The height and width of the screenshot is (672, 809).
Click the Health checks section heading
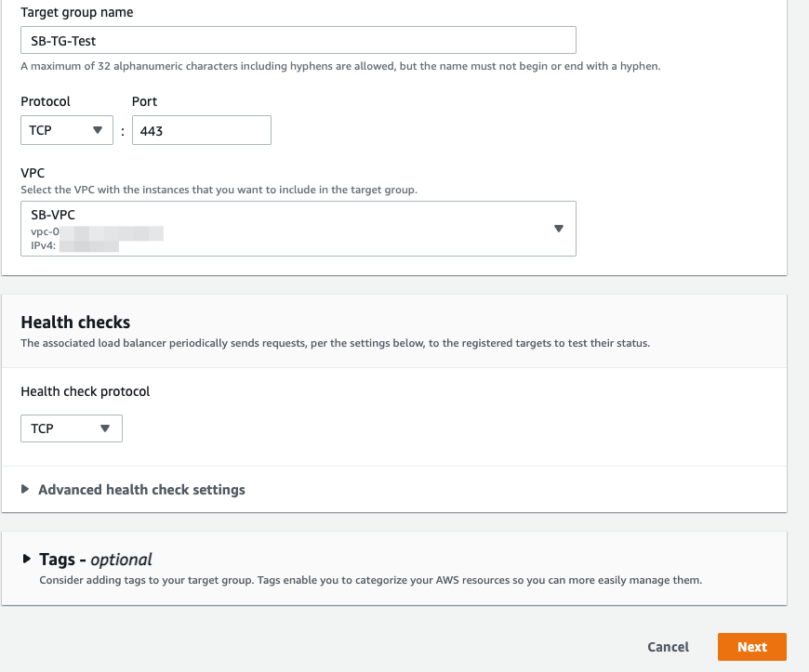(x=75, y=323)
